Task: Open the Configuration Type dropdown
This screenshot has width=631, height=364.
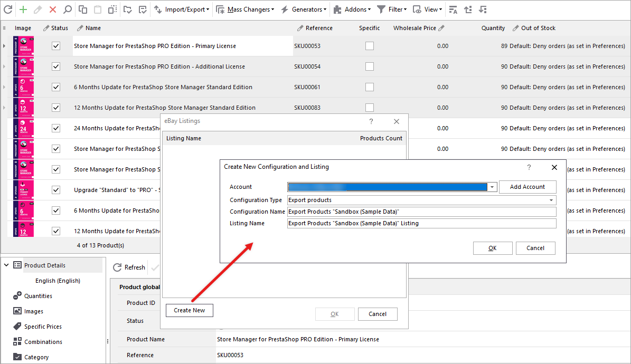Action: tap(551, 200)
